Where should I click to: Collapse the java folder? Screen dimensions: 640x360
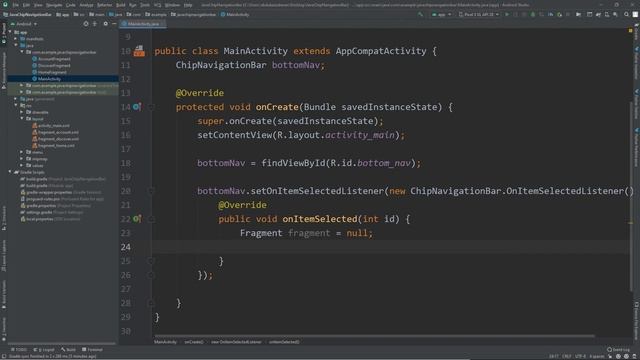16,45
